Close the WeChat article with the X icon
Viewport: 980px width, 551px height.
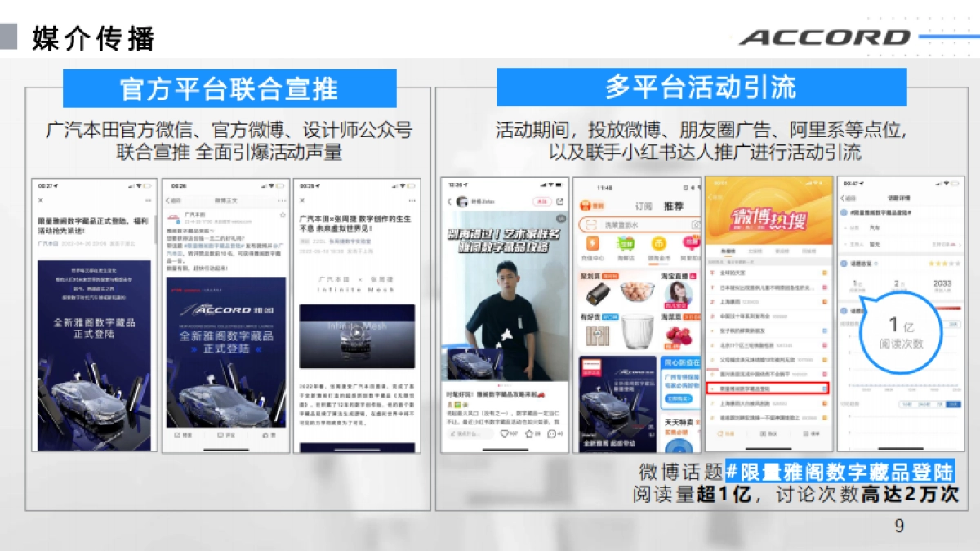coord(41,200)
